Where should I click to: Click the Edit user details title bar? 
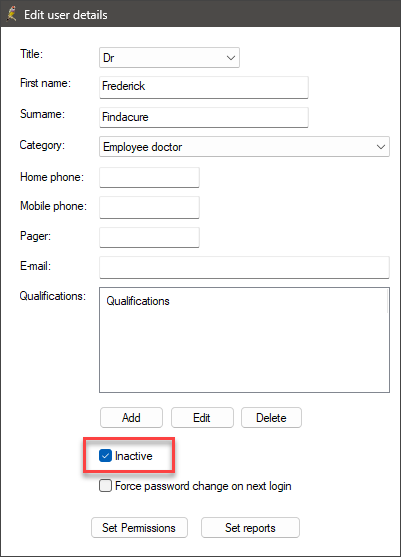pyautogui.click(x=200, y=13)
